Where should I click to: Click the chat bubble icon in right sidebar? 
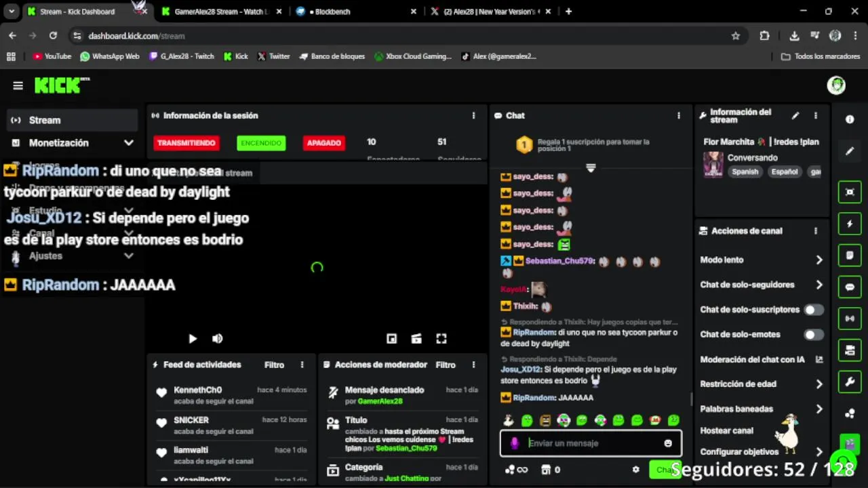(850, 287)
